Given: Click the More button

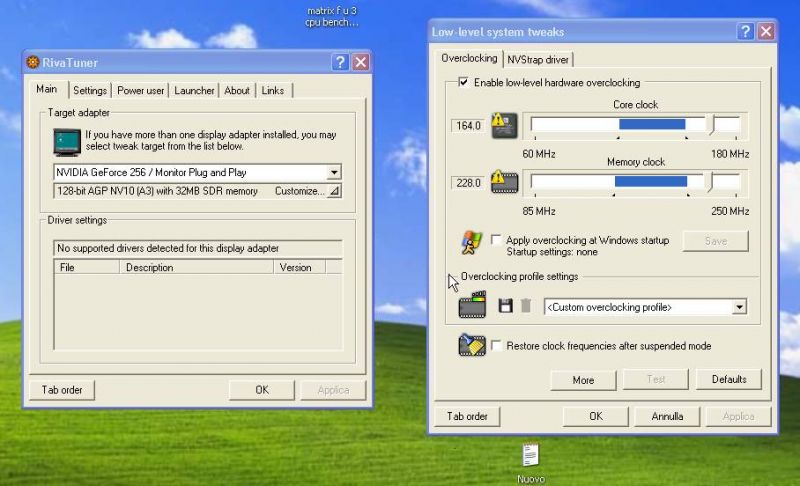Looking at the screenshot, I should 583,380.
